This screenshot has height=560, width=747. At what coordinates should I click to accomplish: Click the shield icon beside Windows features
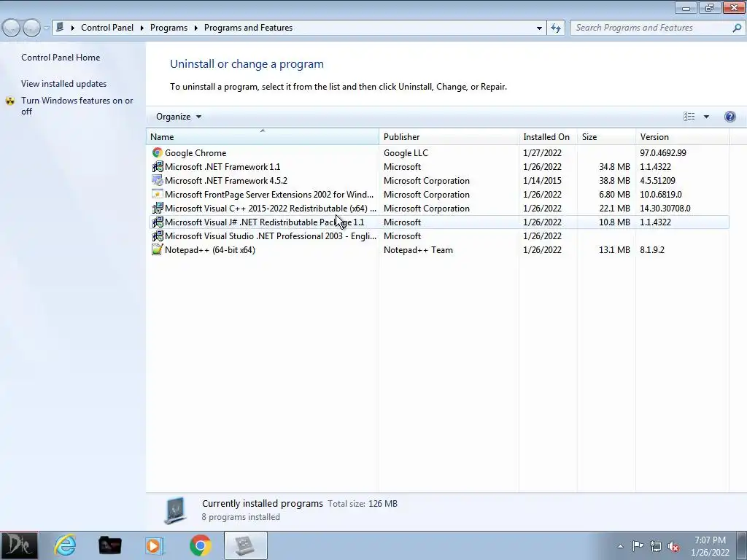10,101
